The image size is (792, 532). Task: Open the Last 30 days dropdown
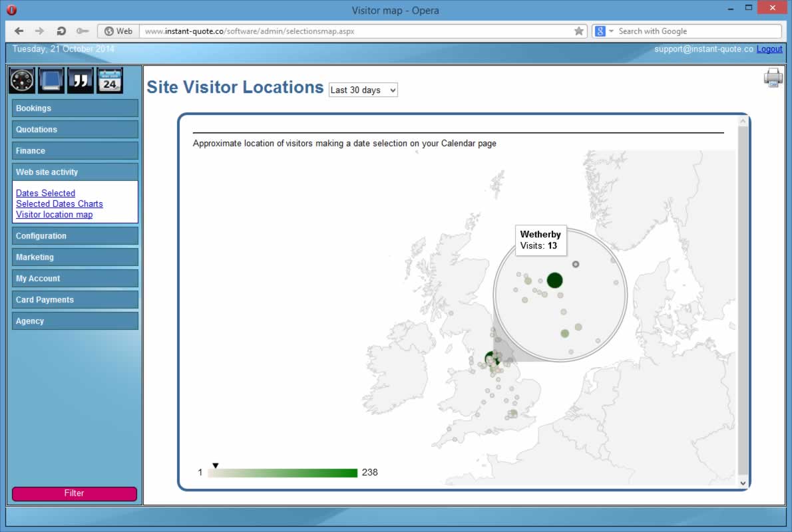(x=363, y=90)
